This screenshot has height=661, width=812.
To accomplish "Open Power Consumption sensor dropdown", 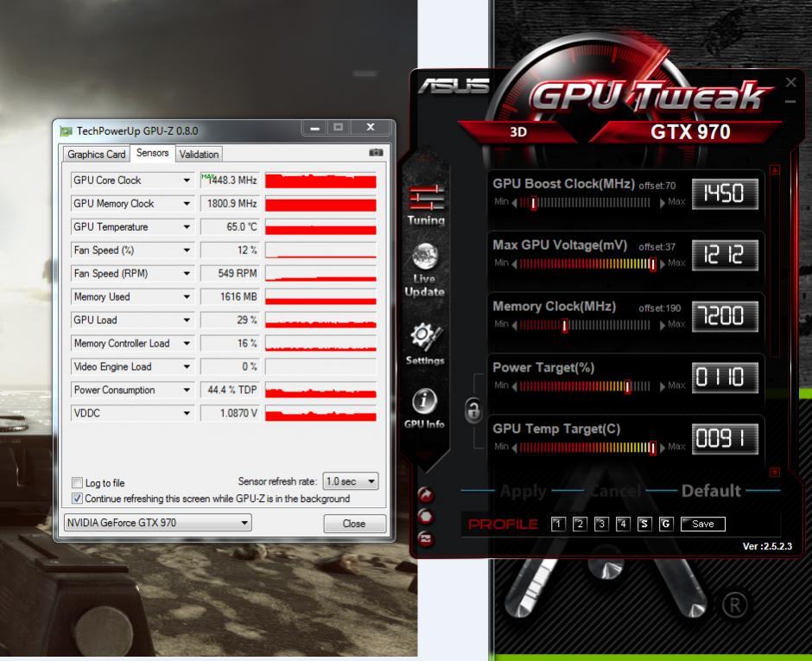I will (x=187, y=390).
